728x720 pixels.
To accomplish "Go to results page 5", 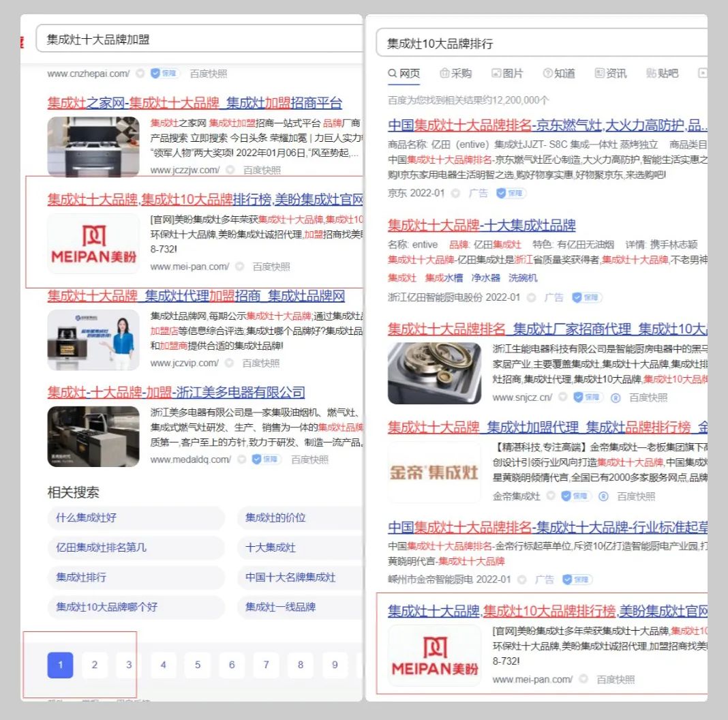I will (x=198, y=665).
